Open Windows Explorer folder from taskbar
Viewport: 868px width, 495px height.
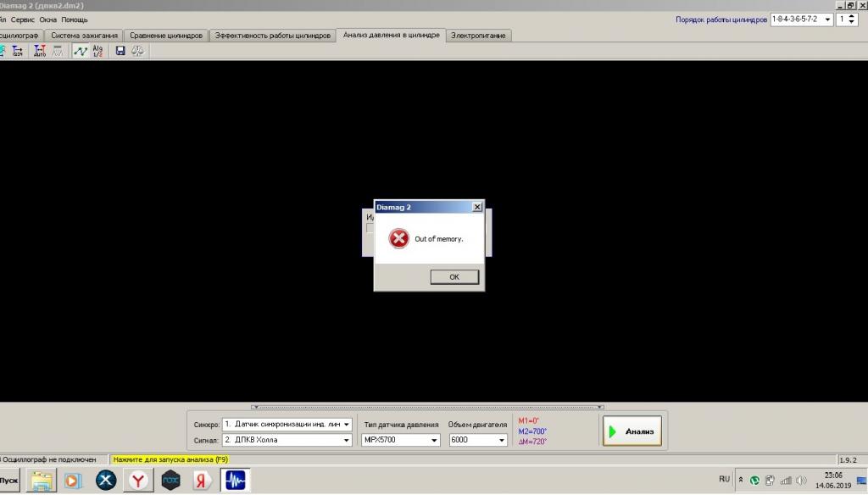(42, 481)
